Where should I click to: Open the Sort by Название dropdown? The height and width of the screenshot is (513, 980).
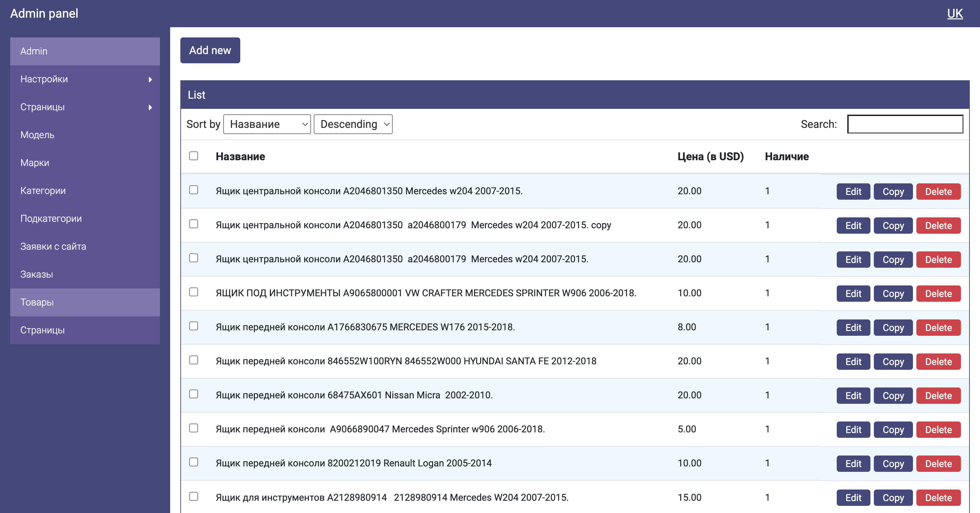267,124
